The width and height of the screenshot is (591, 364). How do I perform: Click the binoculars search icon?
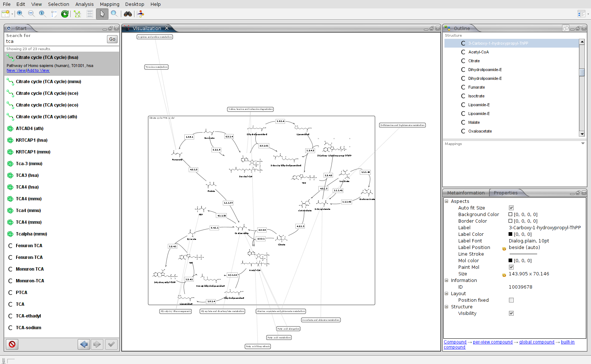point(128,14)
